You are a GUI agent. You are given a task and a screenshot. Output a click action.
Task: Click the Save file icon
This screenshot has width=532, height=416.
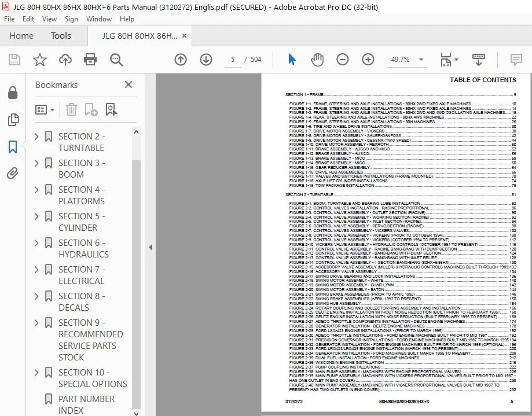tap(14, 60)
